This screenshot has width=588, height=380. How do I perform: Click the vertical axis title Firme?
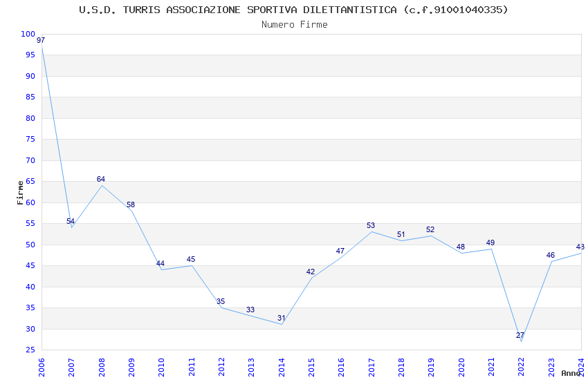pos(20,193)
